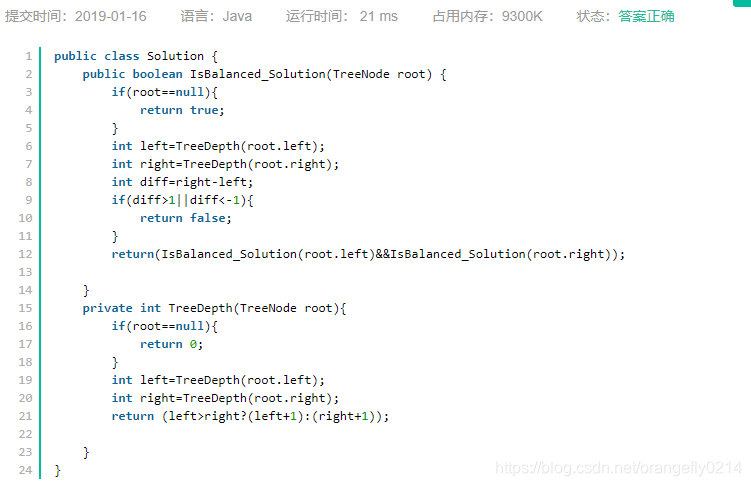Click line number 24 in gutter

[25, 470]
